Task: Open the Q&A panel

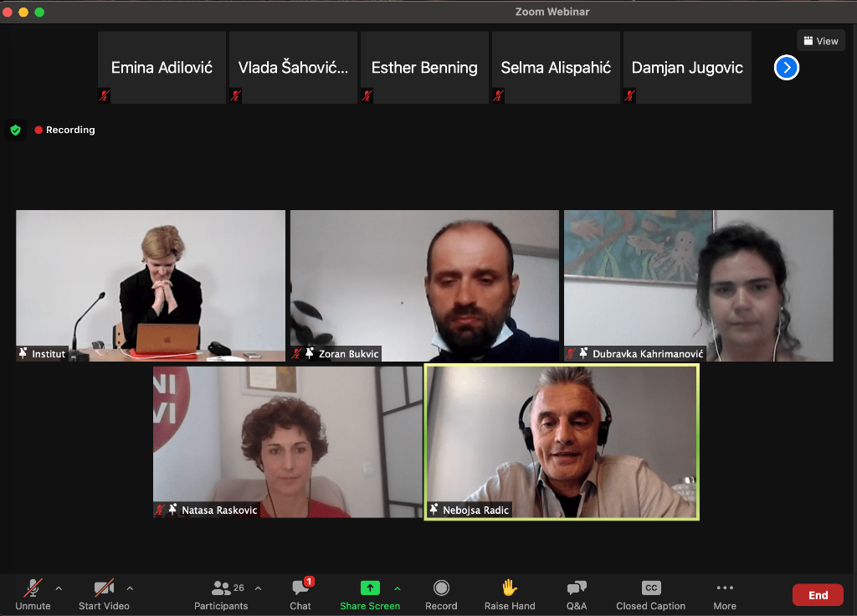Action: (x=576, y=588)
